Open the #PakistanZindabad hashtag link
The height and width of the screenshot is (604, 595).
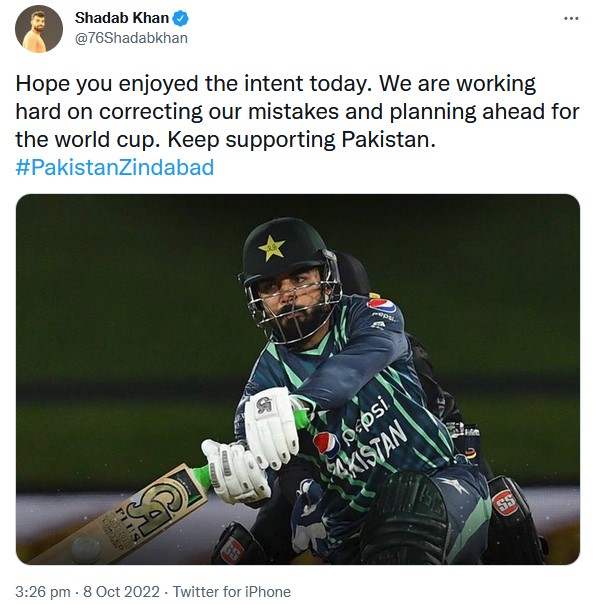[115, 168]
